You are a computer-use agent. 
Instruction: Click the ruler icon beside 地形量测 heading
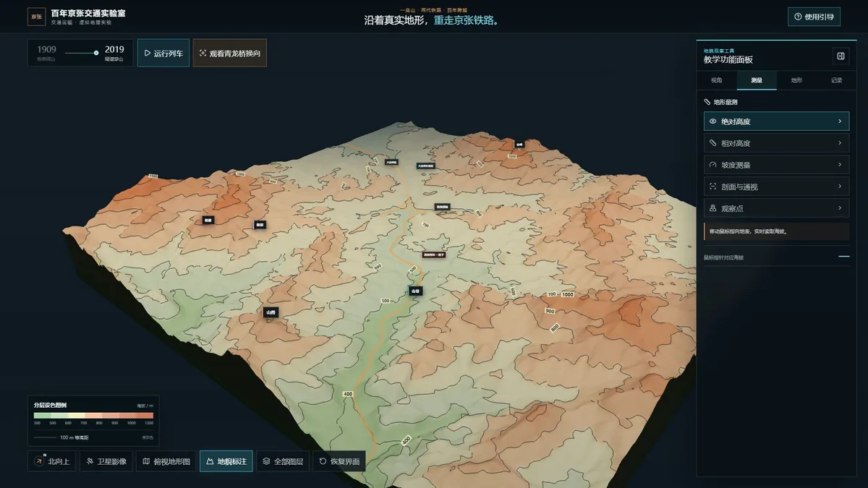707,102
